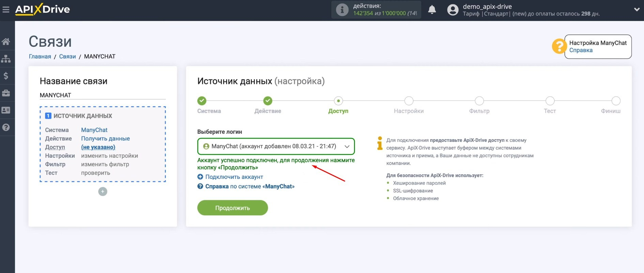Click the (не указано) access link

tap(98, 147)
